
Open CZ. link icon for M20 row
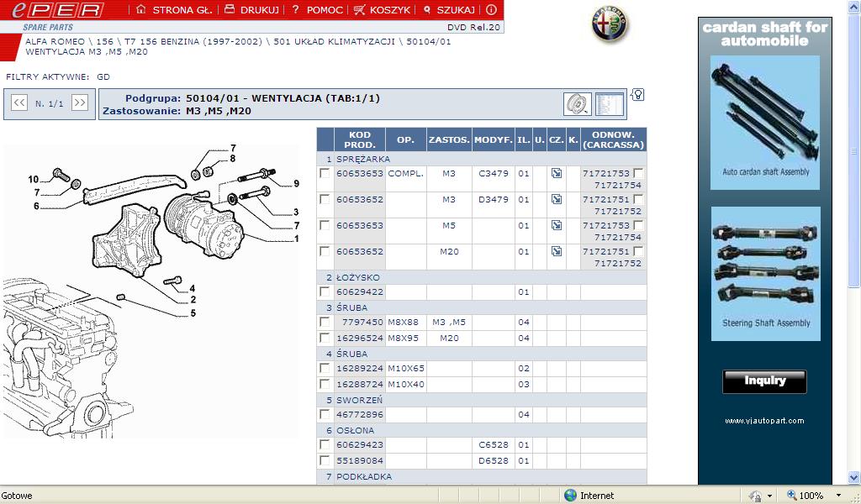pyautogui.click(x=557, y=251)
